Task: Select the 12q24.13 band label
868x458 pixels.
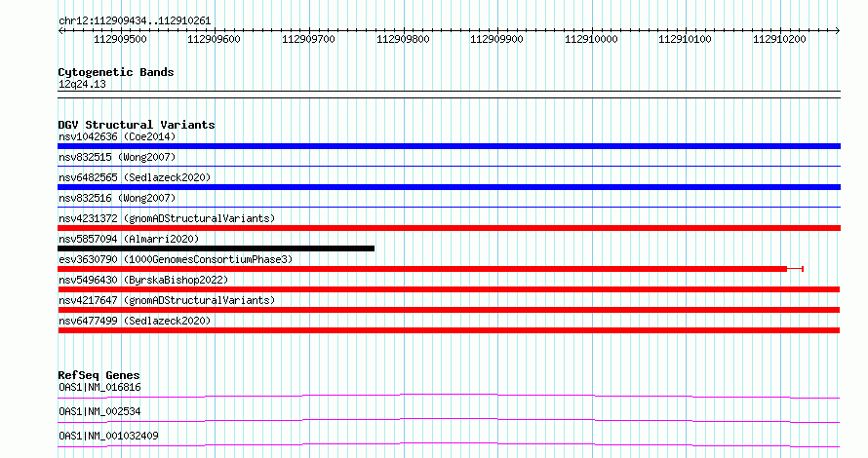Action: click(82, 85)
